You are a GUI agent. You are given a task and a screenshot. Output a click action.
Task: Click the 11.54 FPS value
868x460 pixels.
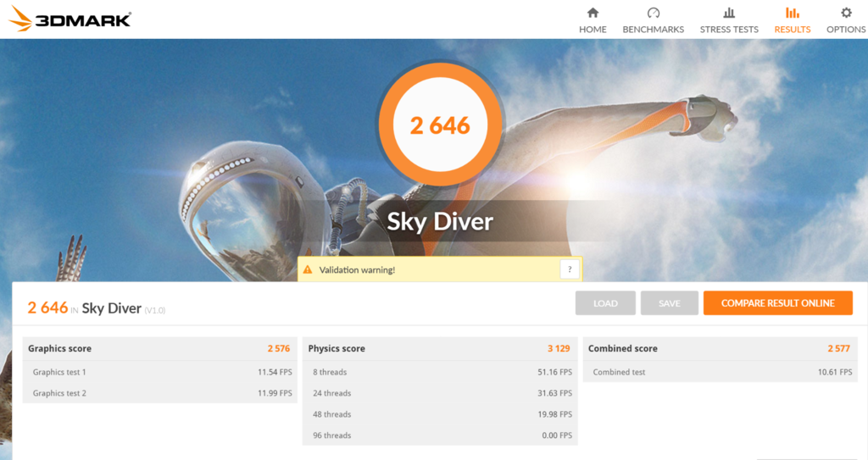point(275,372)
